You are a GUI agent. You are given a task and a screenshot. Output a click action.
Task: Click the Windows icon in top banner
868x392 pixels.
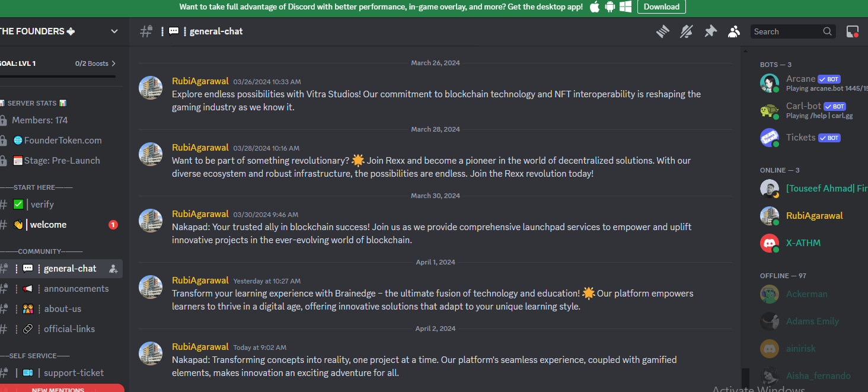point(626,7)
